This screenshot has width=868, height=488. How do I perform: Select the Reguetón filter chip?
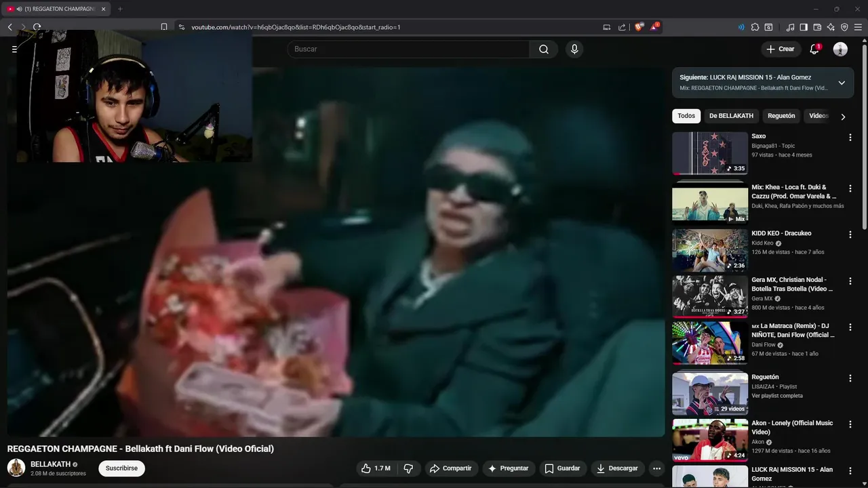tap(781, 116)
